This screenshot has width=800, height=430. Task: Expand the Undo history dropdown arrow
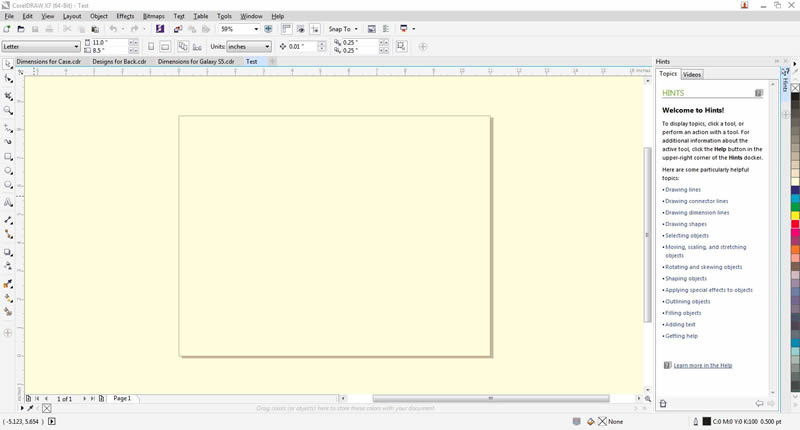122,29
